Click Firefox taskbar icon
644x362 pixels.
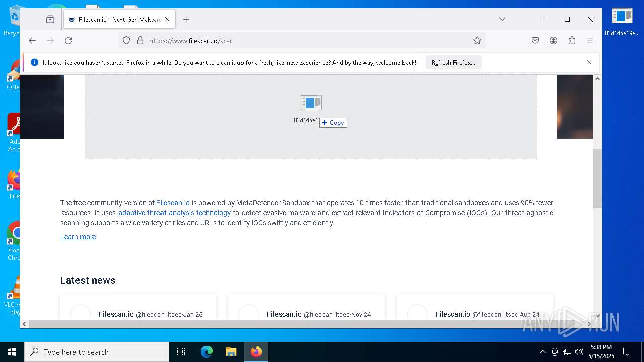click(256, 352)
